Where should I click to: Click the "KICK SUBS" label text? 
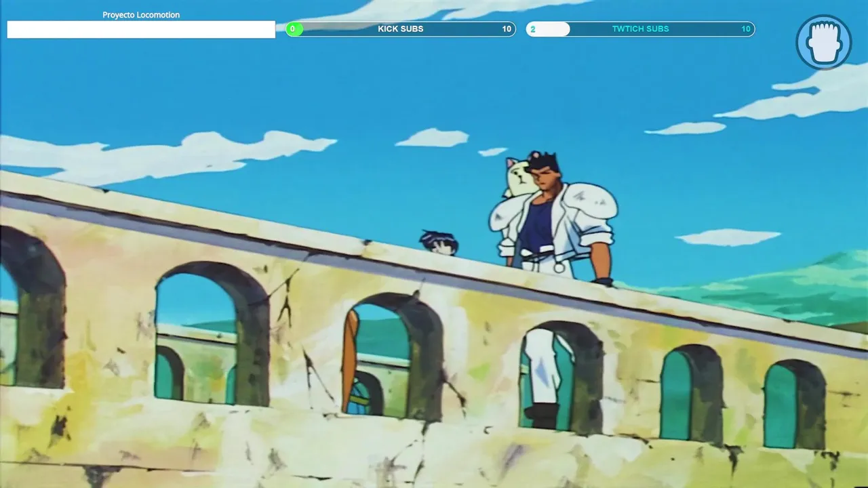click(401, 29)
